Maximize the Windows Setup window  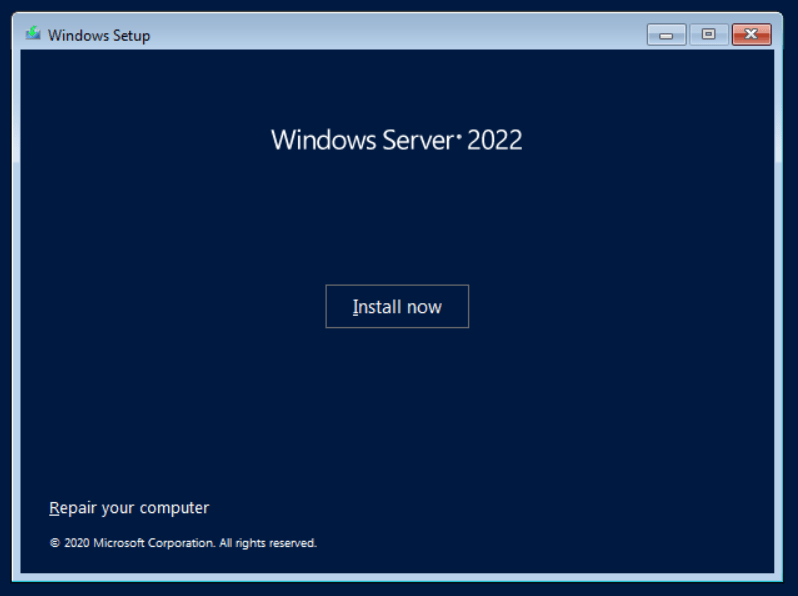(708, 35)
